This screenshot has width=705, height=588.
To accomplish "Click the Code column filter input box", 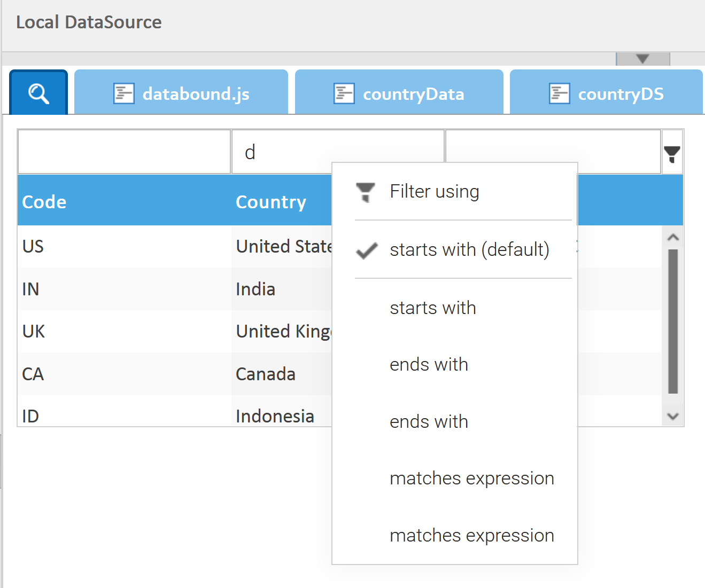I will pyautogui.click(x=124, y=152).
